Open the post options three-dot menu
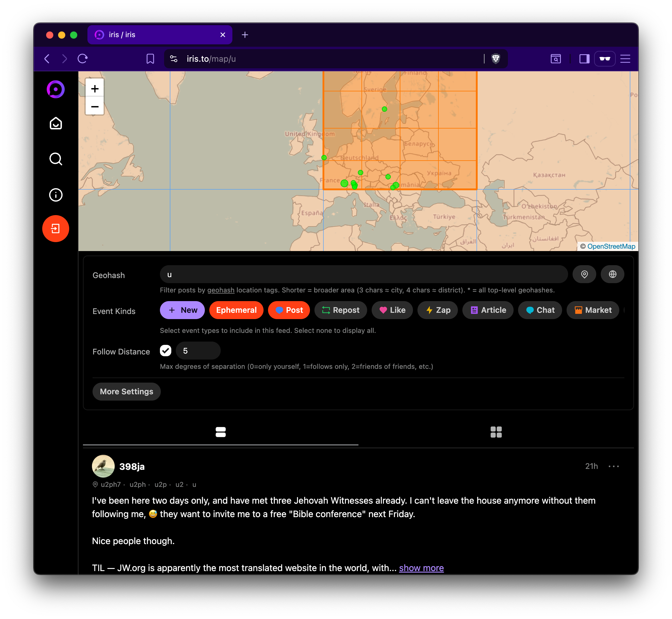 614,466
